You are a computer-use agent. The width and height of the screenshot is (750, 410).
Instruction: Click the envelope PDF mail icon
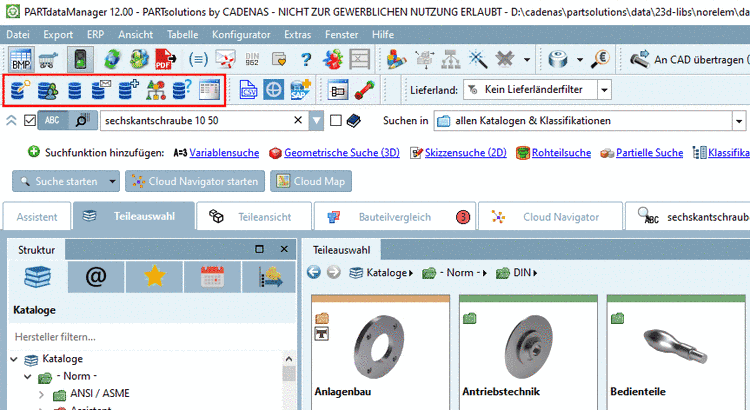(x=225, y=60)
